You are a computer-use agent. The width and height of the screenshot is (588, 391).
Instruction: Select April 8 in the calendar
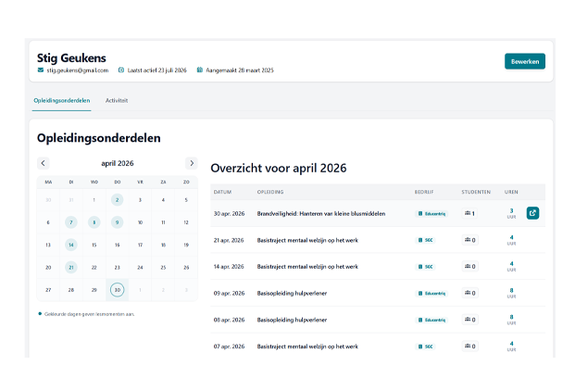pyautogui.click(x=94, y=222)
